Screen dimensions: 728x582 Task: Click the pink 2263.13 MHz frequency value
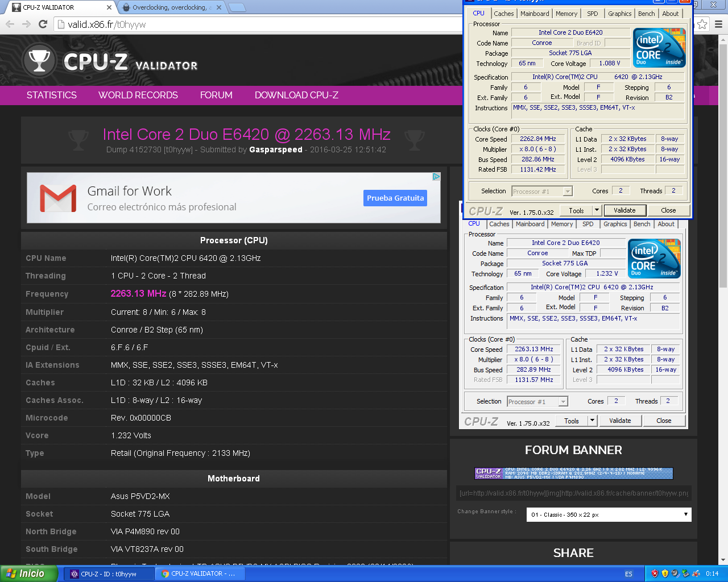pyautogui.click(x=138, y=293)
